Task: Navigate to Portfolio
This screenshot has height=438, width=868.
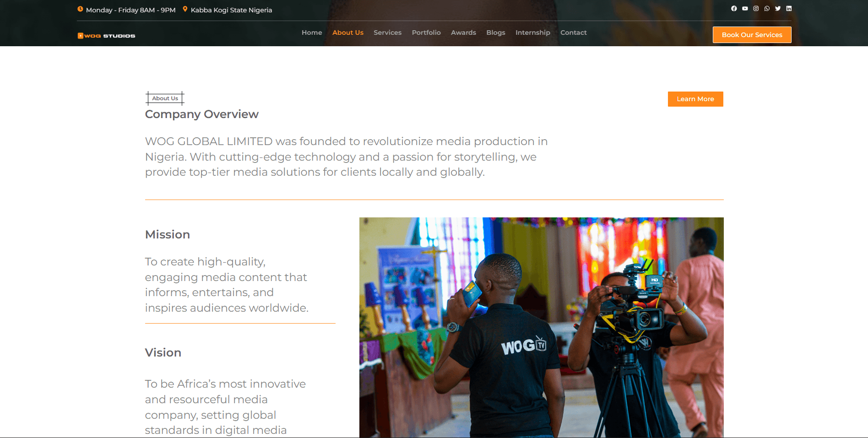Action: coord(426,32)
